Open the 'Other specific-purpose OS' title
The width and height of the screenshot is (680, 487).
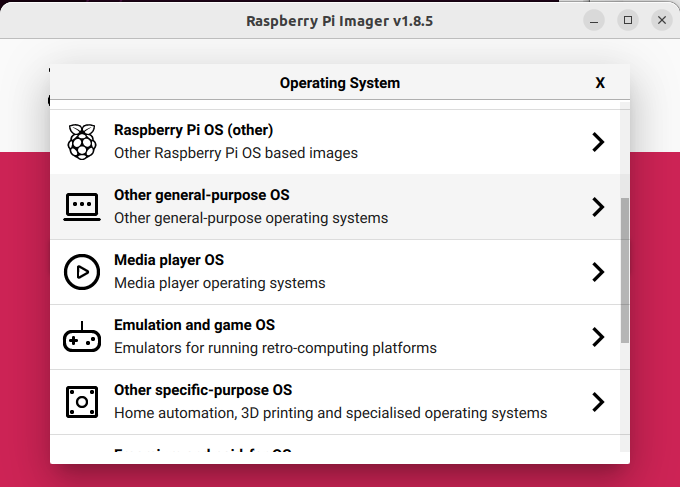pos(203,390)
